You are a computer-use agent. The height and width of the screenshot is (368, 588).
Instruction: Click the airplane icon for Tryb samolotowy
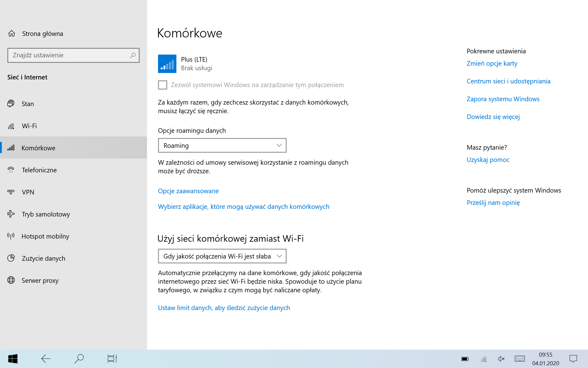pos(11,214)
